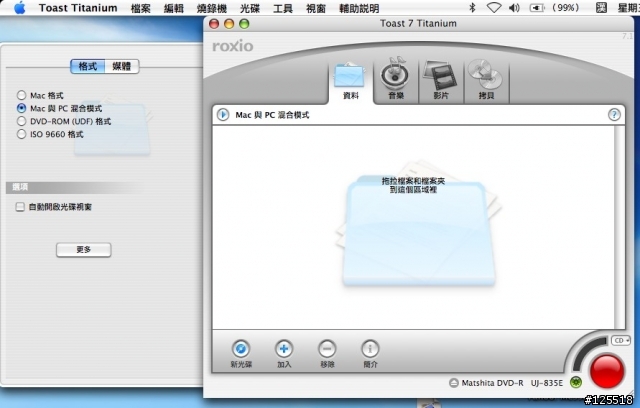
Task: Click the volume icon in menu bar
Action: pyautogui.click(x=514, y=7)
